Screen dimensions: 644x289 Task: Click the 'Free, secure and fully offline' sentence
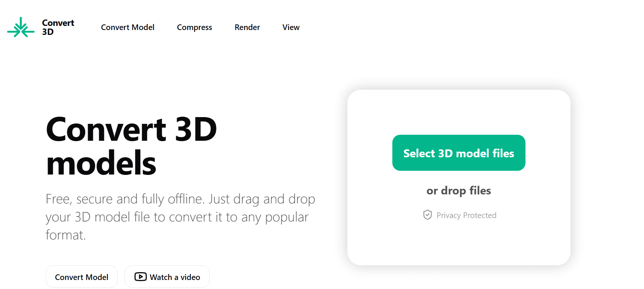point(125,199)
